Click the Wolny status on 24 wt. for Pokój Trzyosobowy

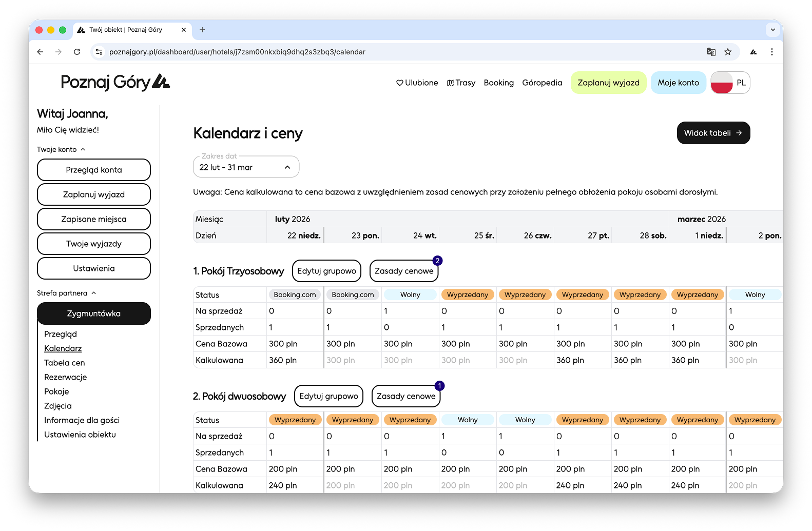(x=410, y=294)
